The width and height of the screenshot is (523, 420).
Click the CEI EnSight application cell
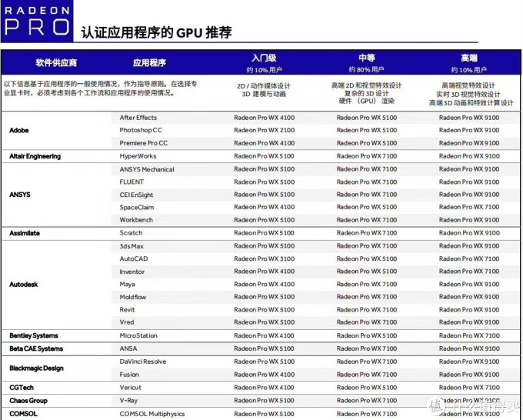(136, 195)
